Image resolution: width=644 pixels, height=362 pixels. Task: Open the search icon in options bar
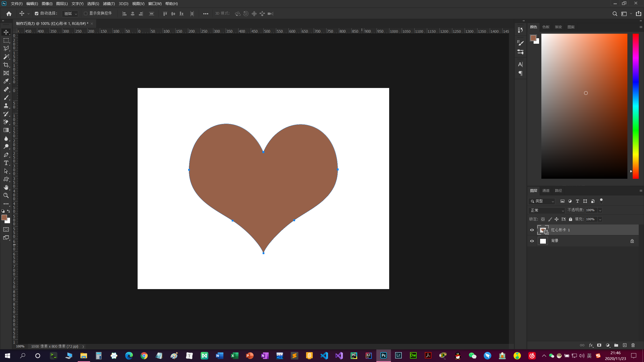615,14
